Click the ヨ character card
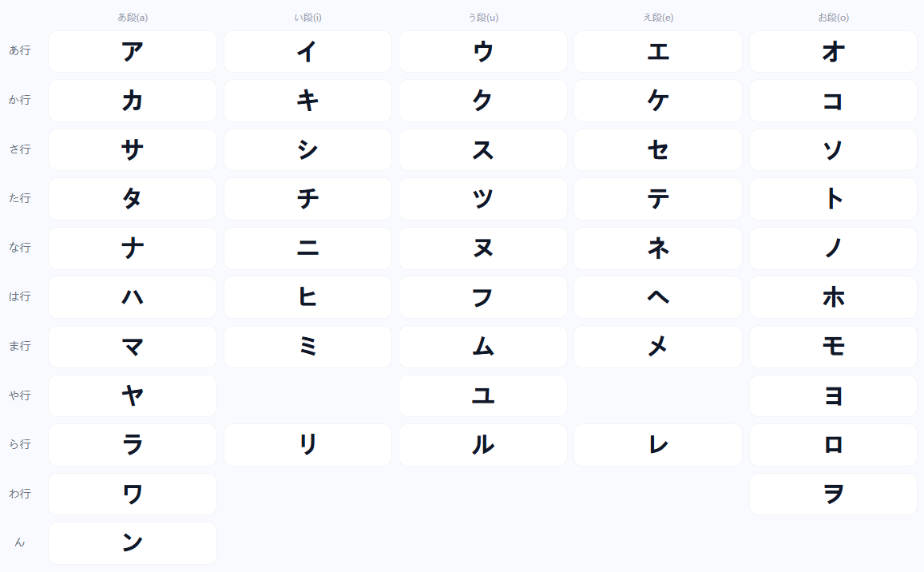The height and width of the screenshot is (572, 924). 833,395
